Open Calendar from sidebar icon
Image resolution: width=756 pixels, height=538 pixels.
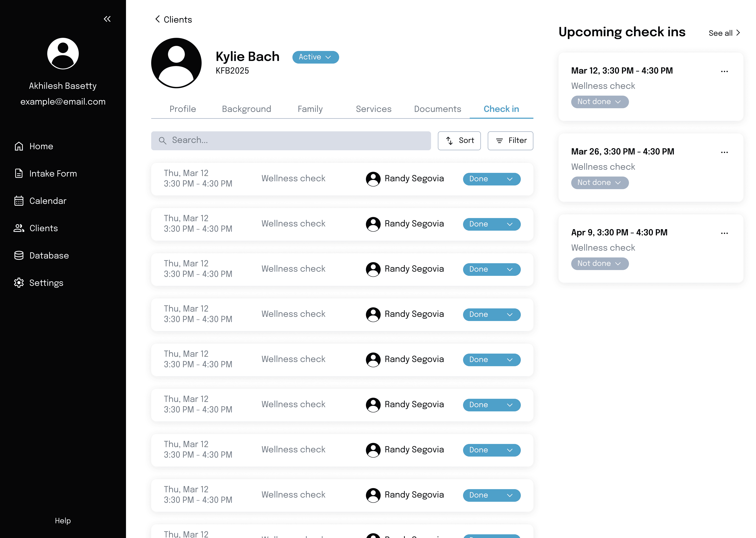tap(19, 201)
